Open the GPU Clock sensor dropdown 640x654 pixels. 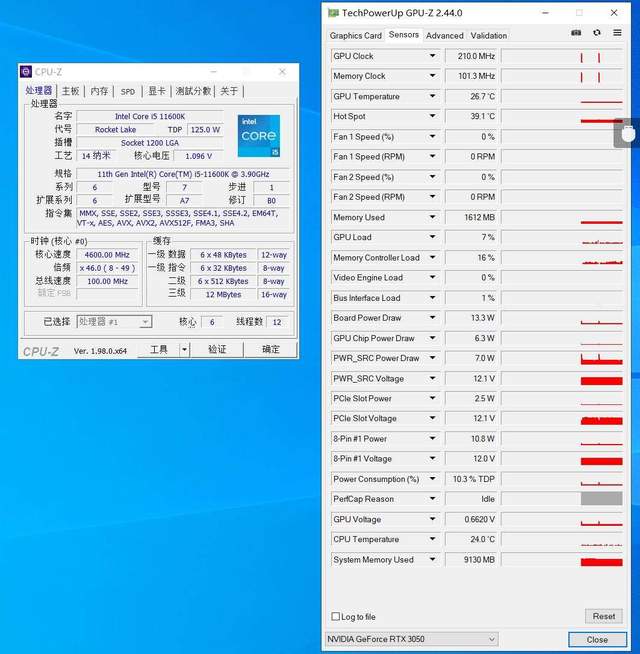[433, 56]
